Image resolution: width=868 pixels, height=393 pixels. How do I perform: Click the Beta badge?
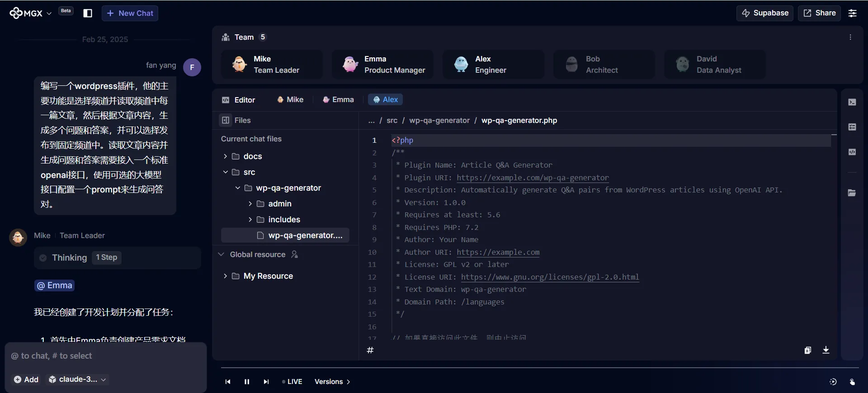click(66, 11)
